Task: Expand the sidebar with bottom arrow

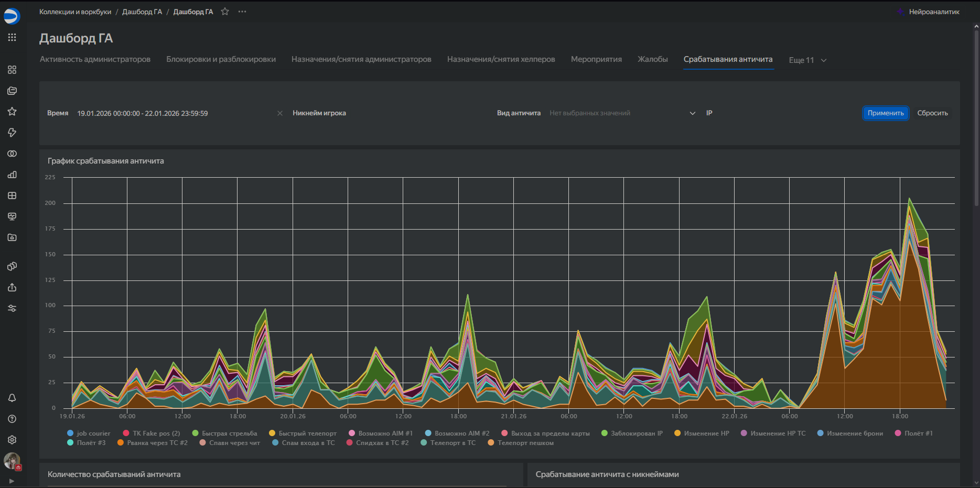Action: point(12,481)
